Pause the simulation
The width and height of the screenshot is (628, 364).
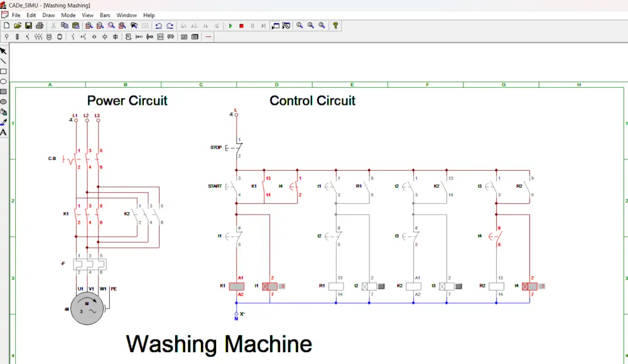(252, 26)
